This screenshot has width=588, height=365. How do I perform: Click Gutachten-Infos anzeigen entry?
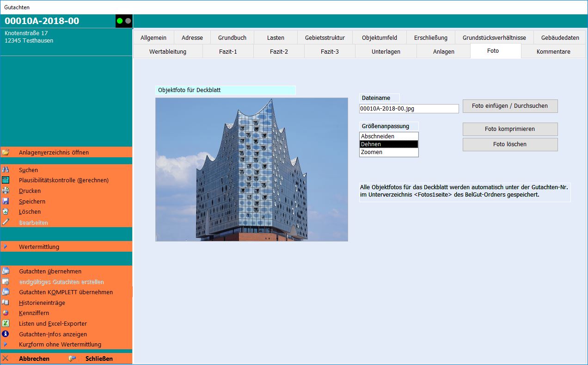[53, 334]
